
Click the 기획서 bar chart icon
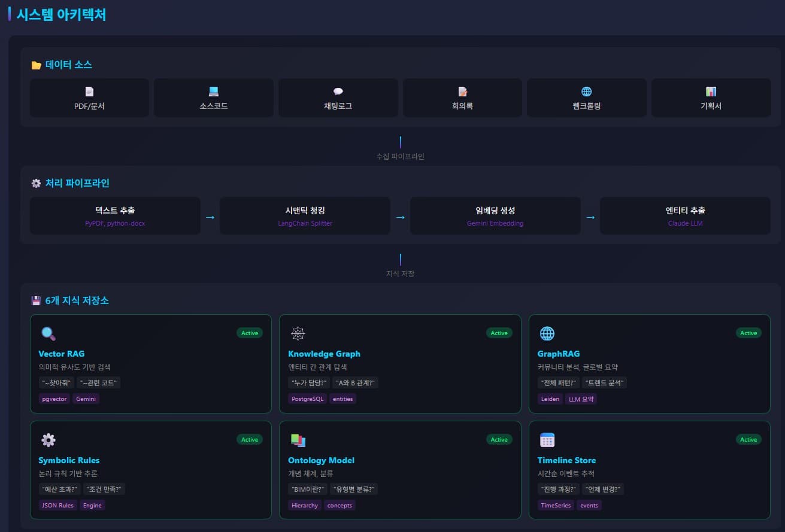pyautogui.click(x=711, y=92)
